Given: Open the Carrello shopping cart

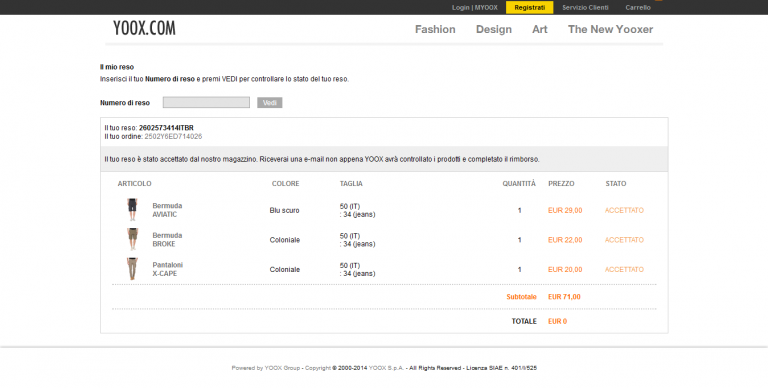Looking at the screenshot, I should 638,7.
